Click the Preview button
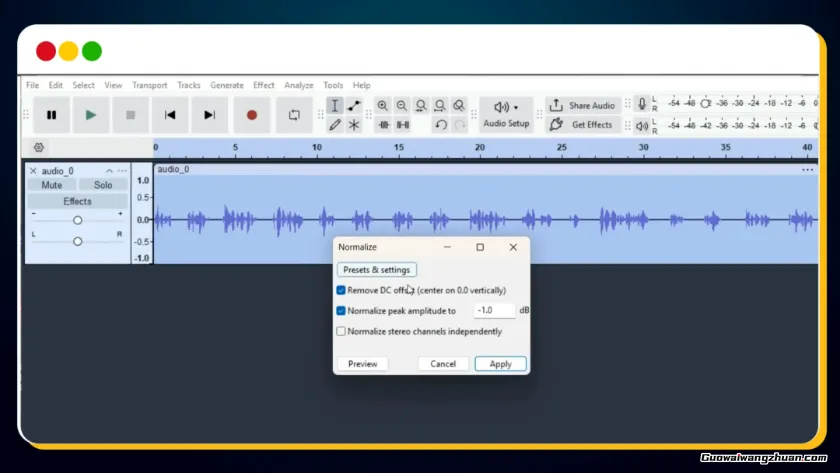 [x=362, y=364]
